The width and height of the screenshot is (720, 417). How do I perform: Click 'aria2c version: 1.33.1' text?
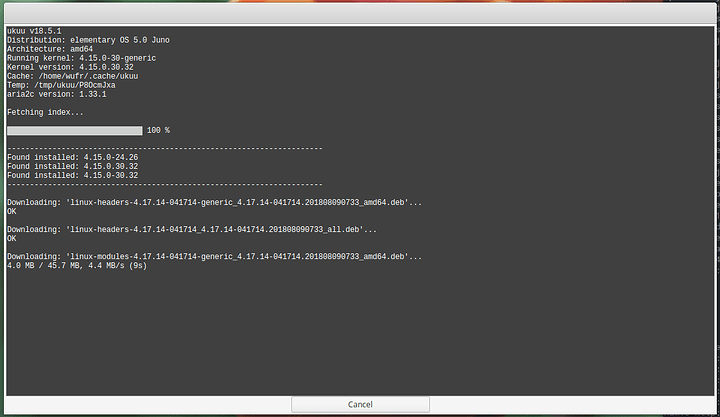(56, 94)
